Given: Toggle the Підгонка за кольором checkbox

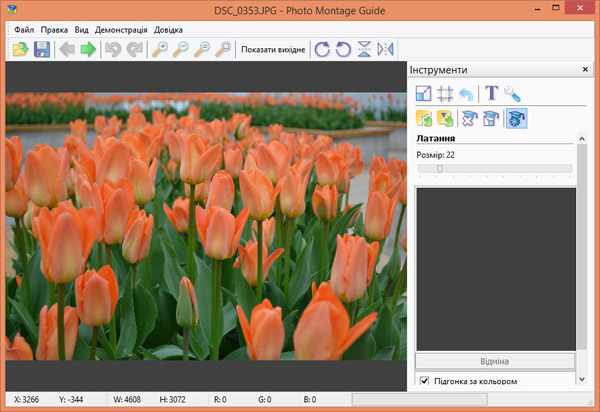Looking at the screenshot, I should pos(424,381).
